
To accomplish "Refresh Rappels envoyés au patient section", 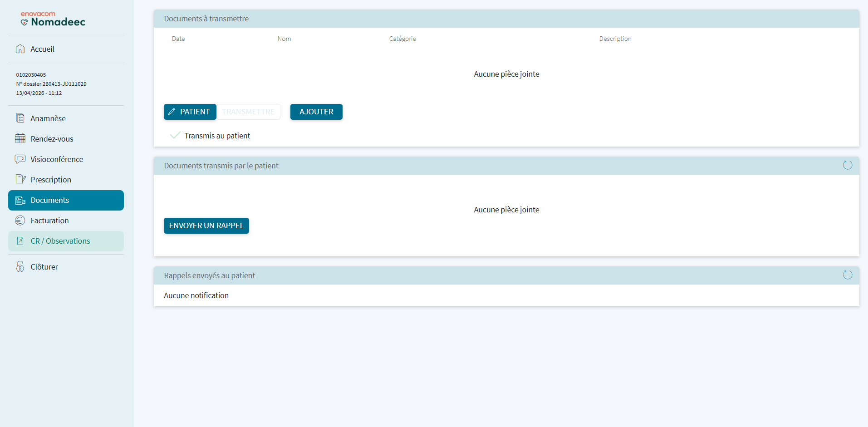I will point(848,275).
